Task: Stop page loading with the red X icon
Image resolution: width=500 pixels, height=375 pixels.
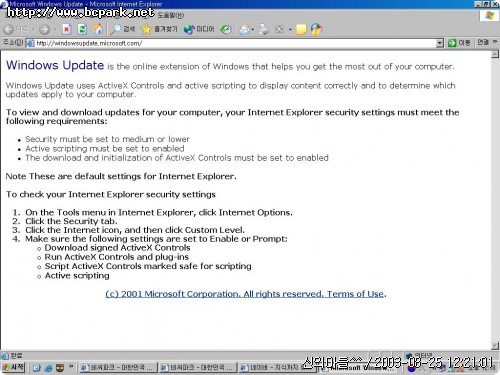Action: [x=67, y=29]
